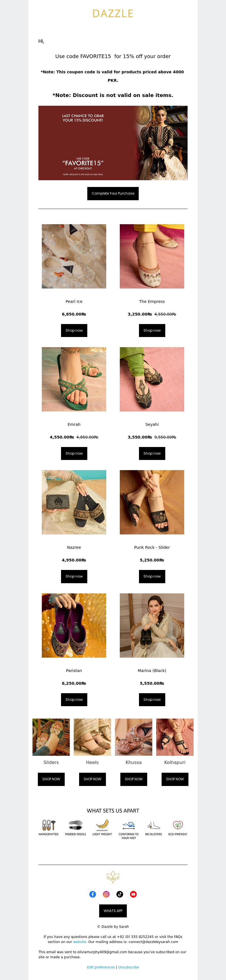Click the Eco-Friendly heart icon
The width and height of the screenshot is (226, 980).
178,825
